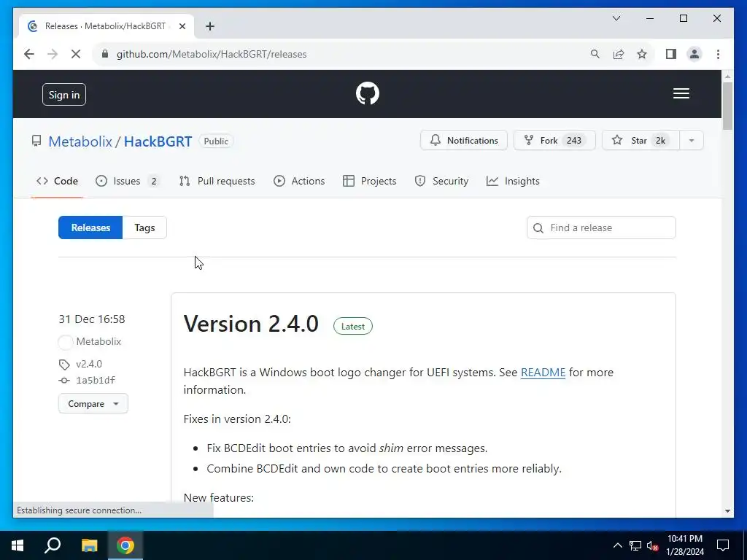Open the Projects tab
The height and width of the screenshot is (560, 747).
point(370,181)
